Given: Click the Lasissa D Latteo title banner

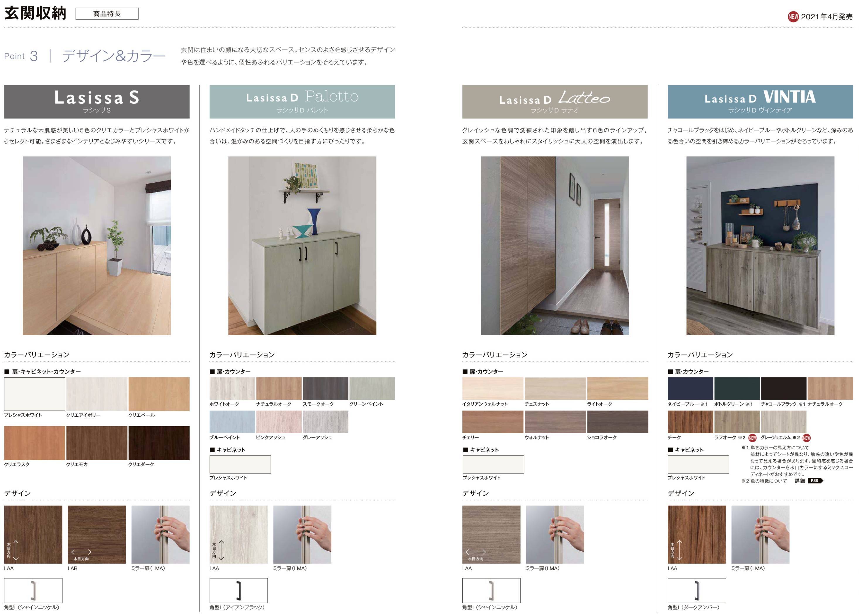Looking at the screenshot, I should [x=555, y=101].
